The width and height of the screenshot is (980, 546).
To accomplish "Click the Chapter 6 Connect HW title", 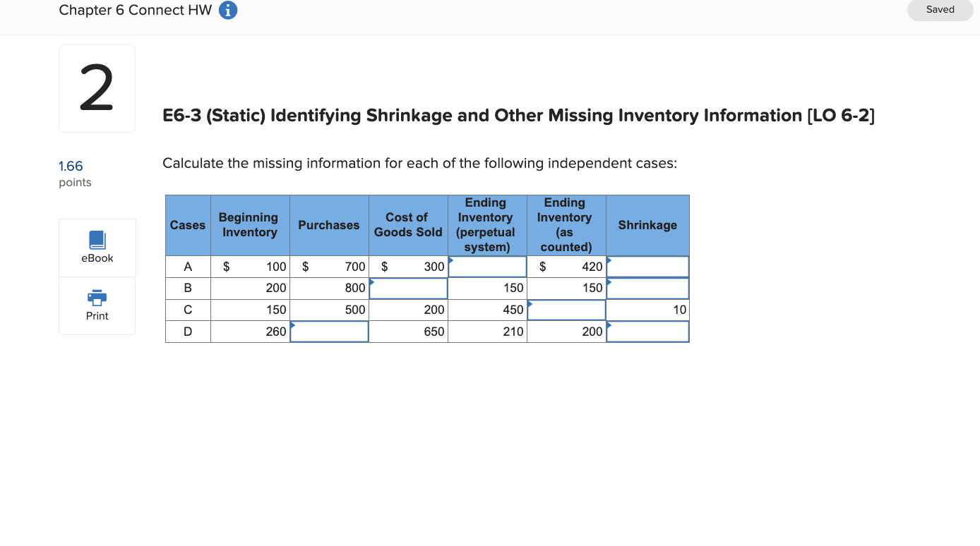I will tap(135, 10).
